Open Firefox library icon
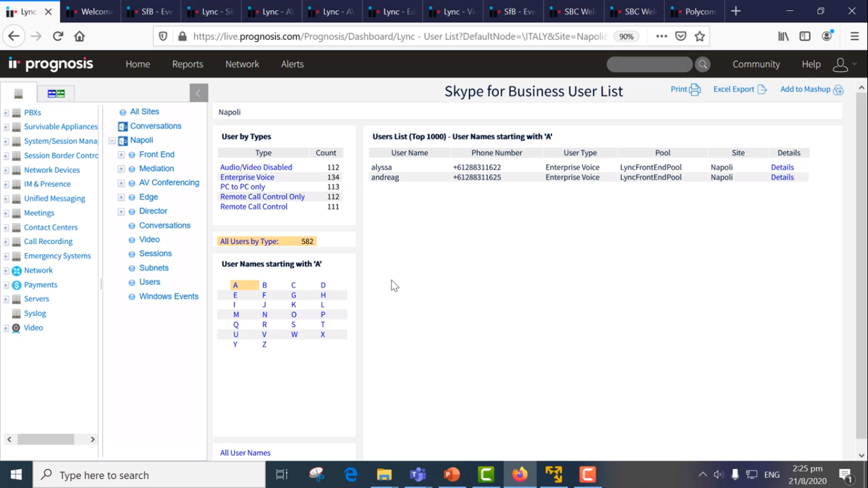868x488 pixels. click(783, 36)
